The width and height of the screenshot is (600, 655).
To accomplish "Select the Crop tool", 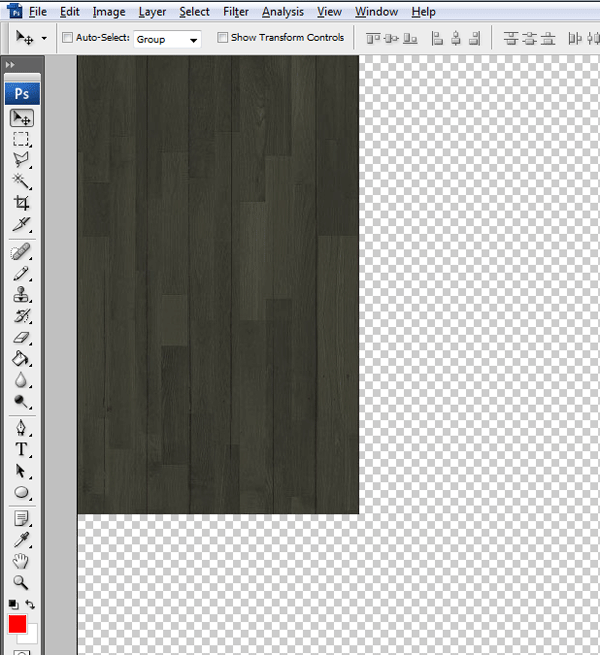I will [x=21, y=203].
